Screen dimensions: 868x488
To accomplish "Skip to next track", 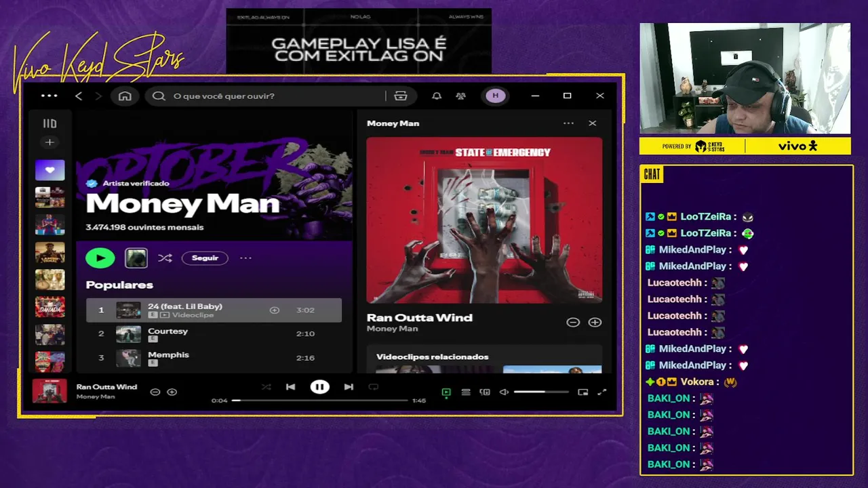I will coord(349,387).
